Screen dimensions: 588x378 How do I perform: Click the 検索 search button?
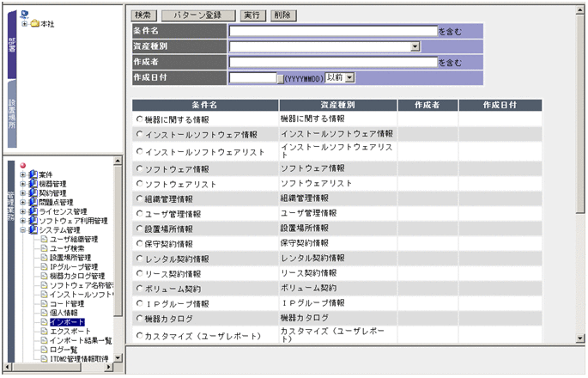tap(143, 15)
